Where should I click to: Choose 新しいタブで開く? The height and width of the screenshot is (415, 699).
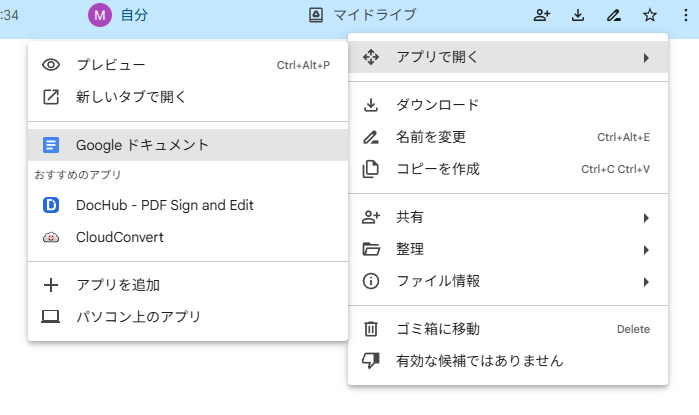coord(188,97)
